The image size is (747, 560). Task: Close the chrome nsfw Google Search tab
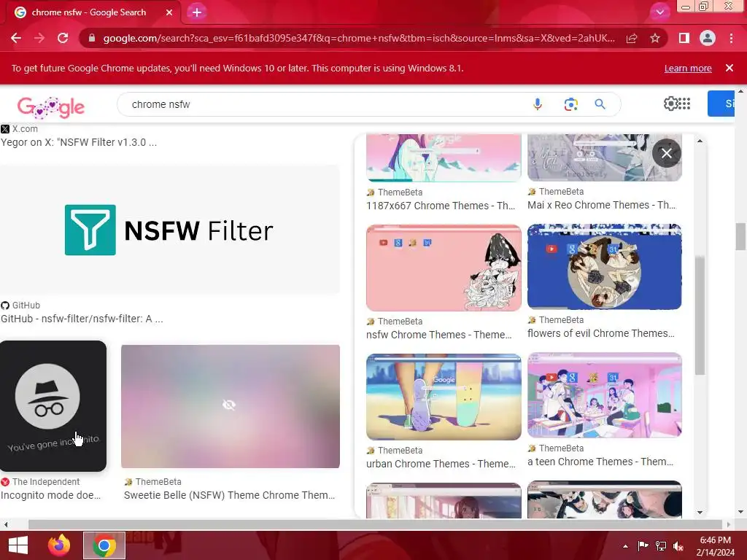tap(169, 12)
